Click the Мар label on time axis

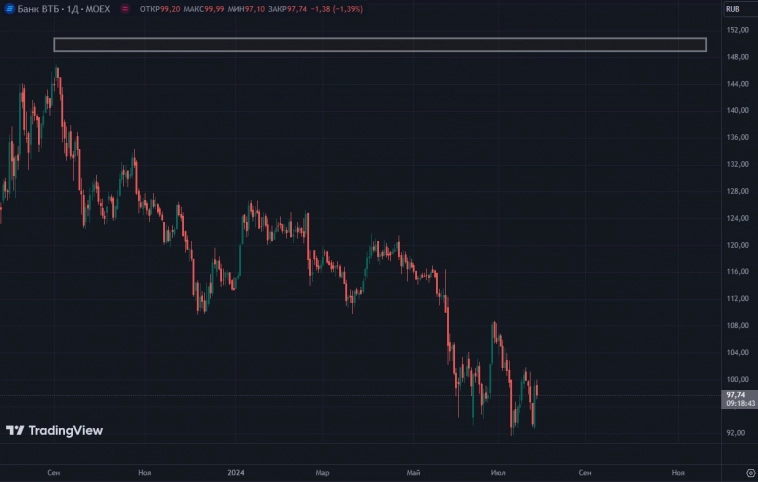coord(322,472)
